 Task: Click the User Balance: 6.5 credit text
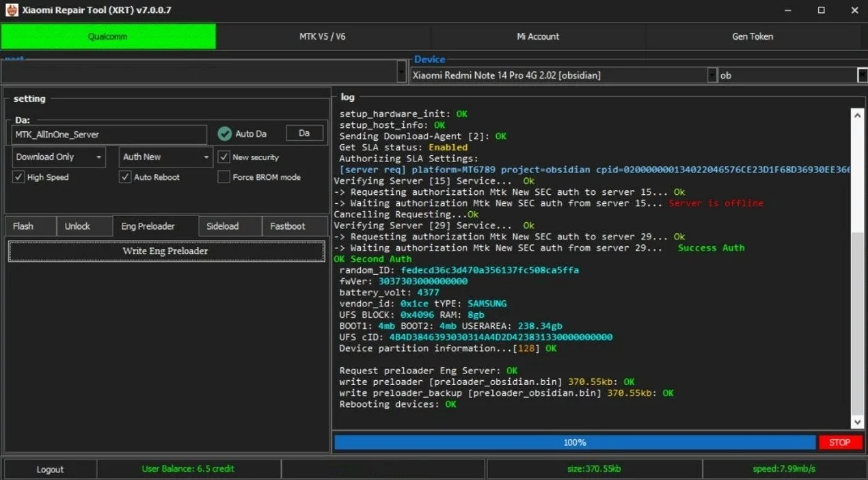click(x=188, y=468)
